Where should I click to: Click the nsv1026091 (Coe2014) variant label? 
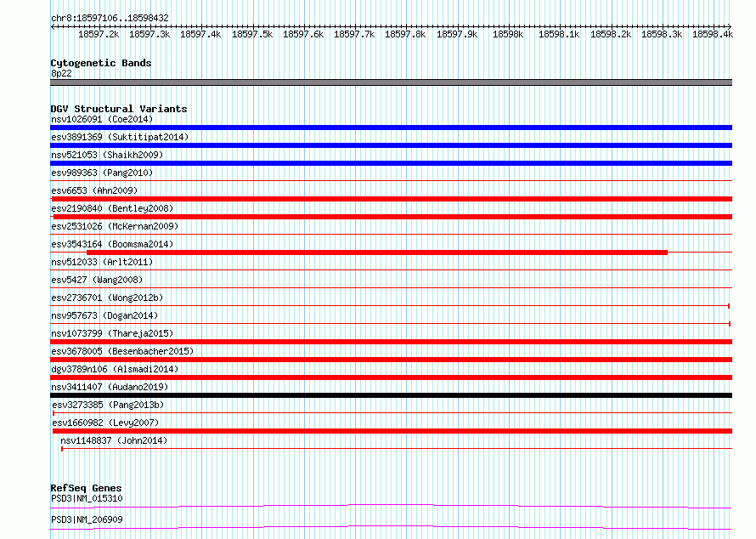pos(102,119)
